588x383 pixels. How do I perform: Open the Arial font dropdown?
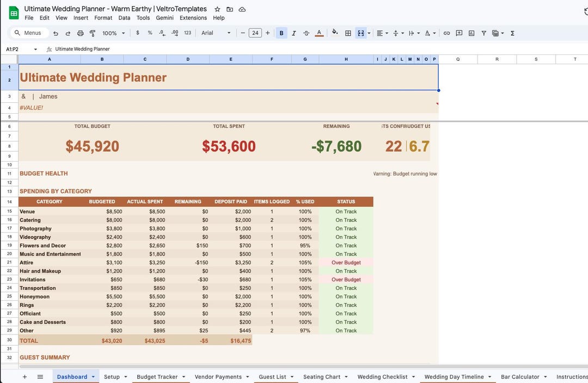click(x=216, y=33)
